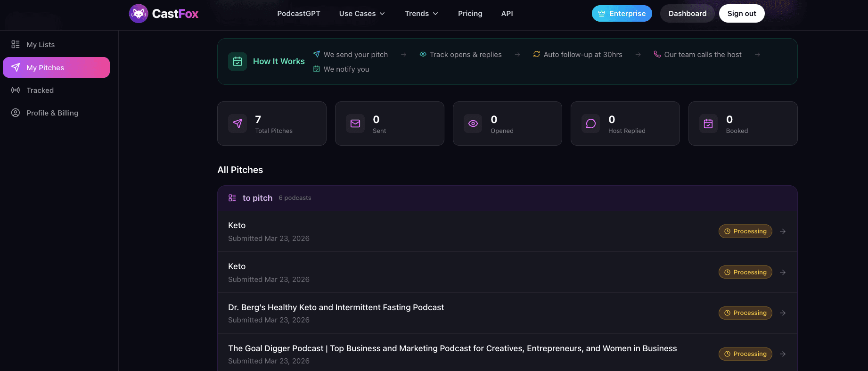Screen dimensions: 868x371
Task: Open first Keto pitch using its arrow
Action: pos(783,231)
